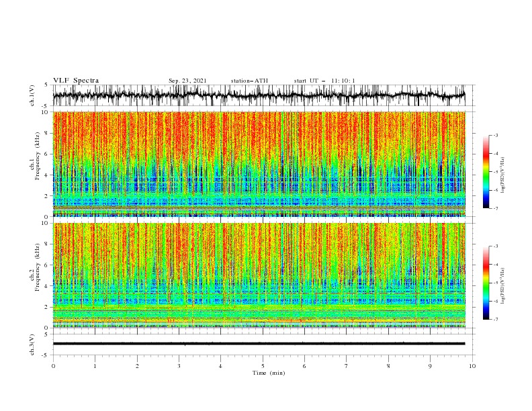Click the 'station=ATH' label
Screen dimensions: 532x411
(249, 81)
